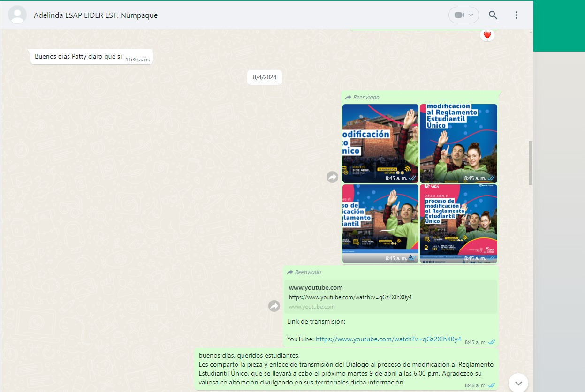Screen dimensions: 585x392
Task: Open the three-dot chat menu
Action: (x=516, y=15)
